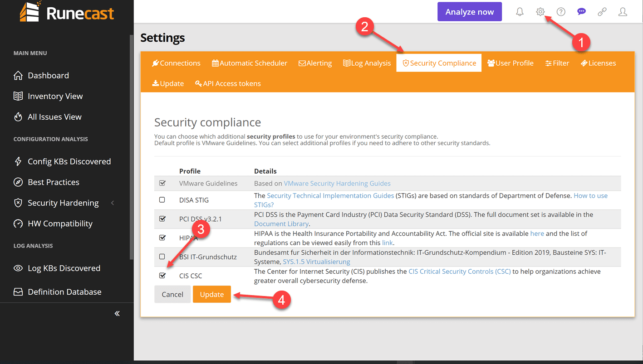This screenshot has width=643, height=364.
Task: Go to Dashboard in the sidebar
Action: coord(48,76)
